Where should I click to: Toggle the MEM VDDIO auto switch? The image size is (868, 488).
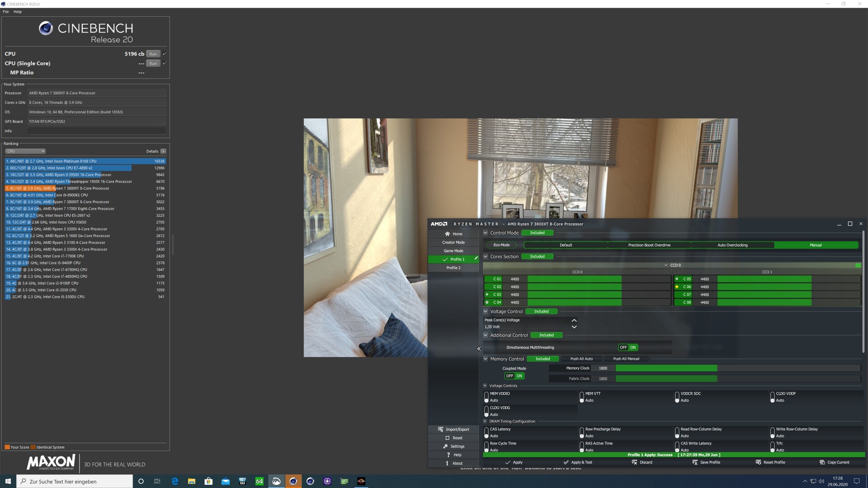coord(486,397)
